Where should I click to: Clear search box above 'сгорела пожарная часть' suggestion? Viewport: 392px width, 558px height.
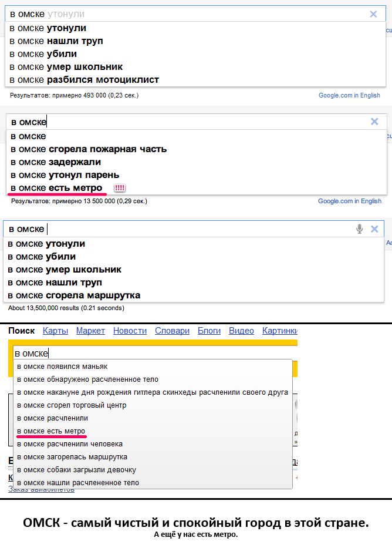pyautogui.click(x=374, y=122)
